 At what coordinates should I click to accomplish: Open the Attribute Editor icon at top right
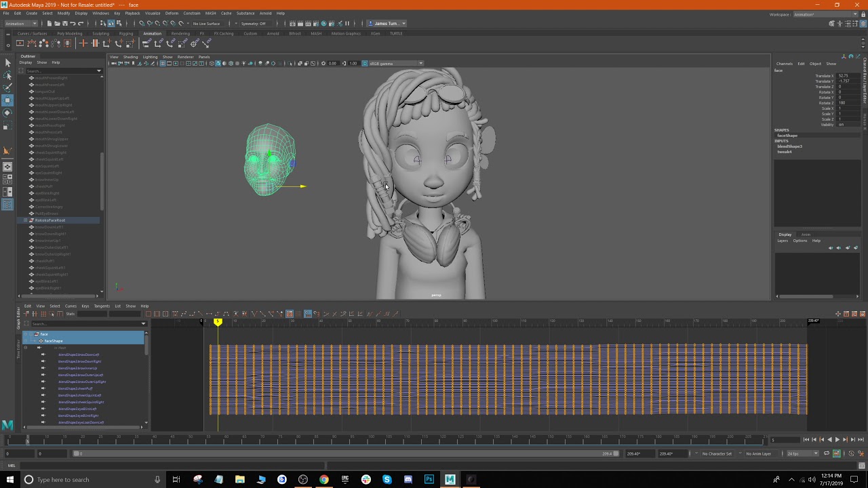point(848,24)
